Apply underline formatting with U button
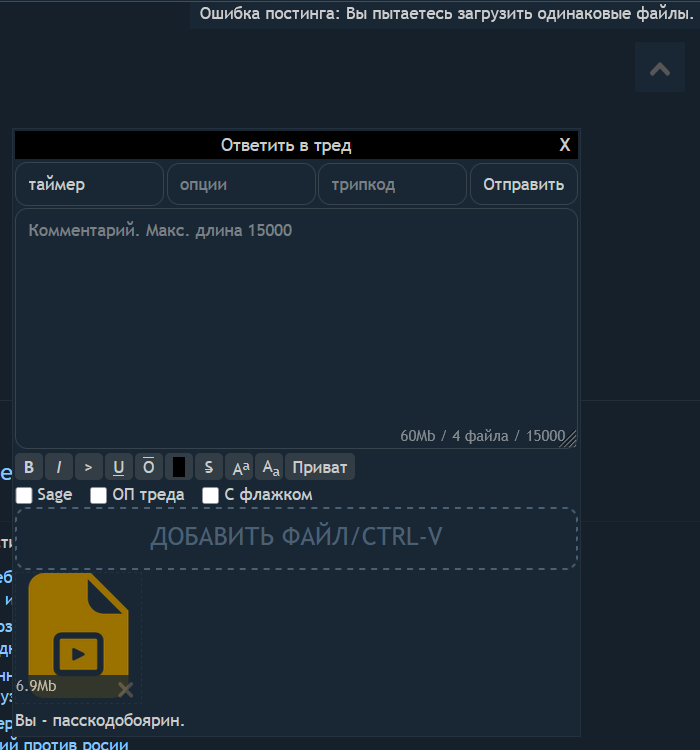Screen dimensions: 700x750 119,467
